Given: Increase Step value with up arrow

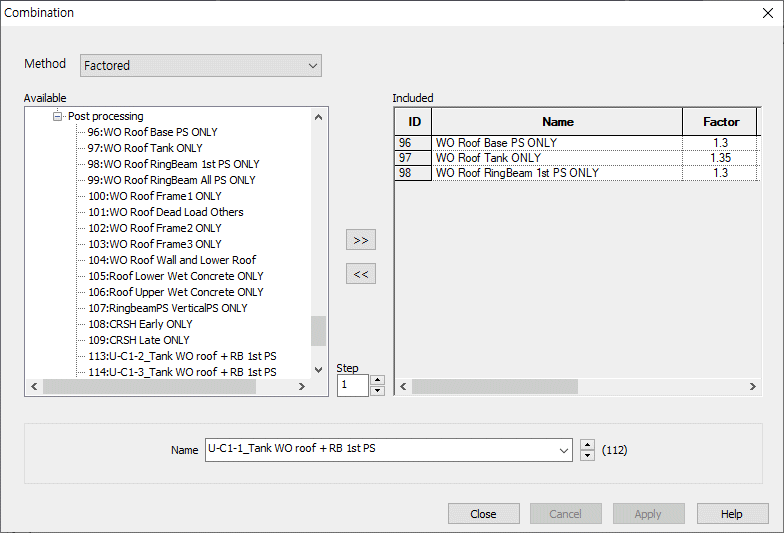Looking at the screenshot, I should point(377,380).
